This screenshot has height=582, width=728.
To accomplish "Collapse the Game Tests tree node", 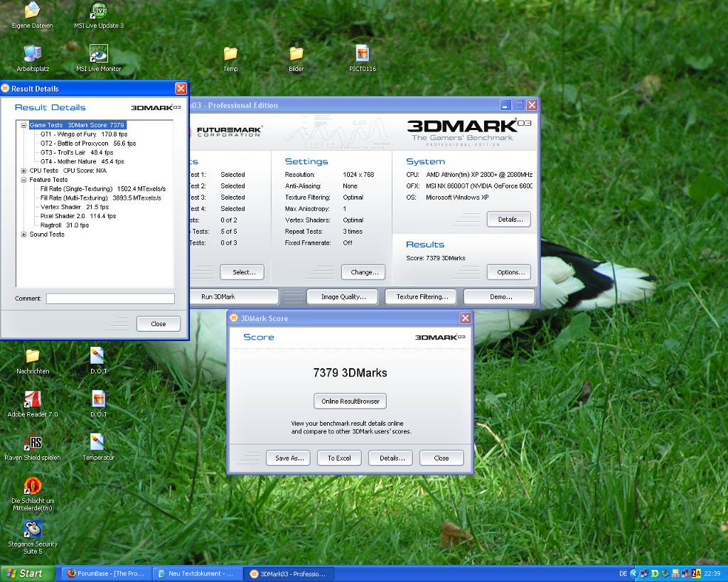I will pyautogui.click(x=23, y=125).
